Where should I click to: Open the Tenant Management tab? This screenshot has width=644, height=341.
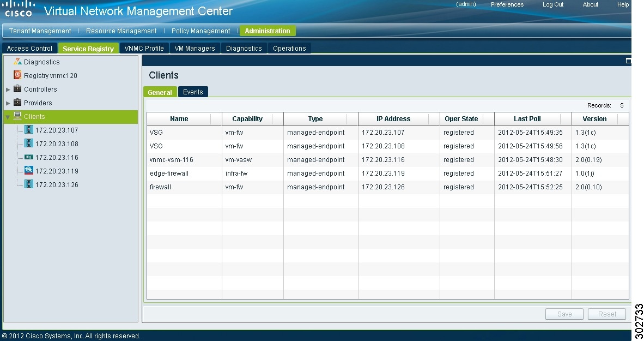40,31
